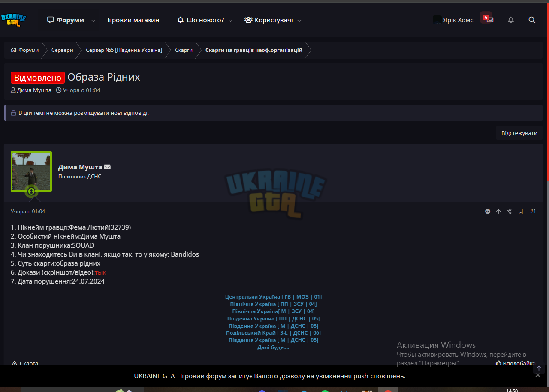549x392 pixels.
Task: Open Дима Мушта avatar thumbnail
Action: tap(31, 171)
